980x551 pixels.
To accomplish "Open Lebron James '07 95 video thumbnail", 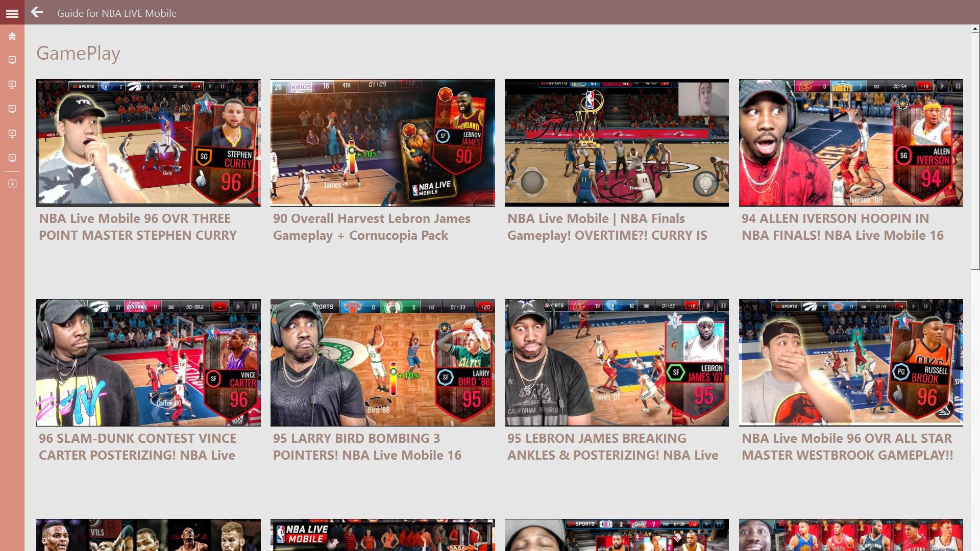I will click(x=617, y=363).
